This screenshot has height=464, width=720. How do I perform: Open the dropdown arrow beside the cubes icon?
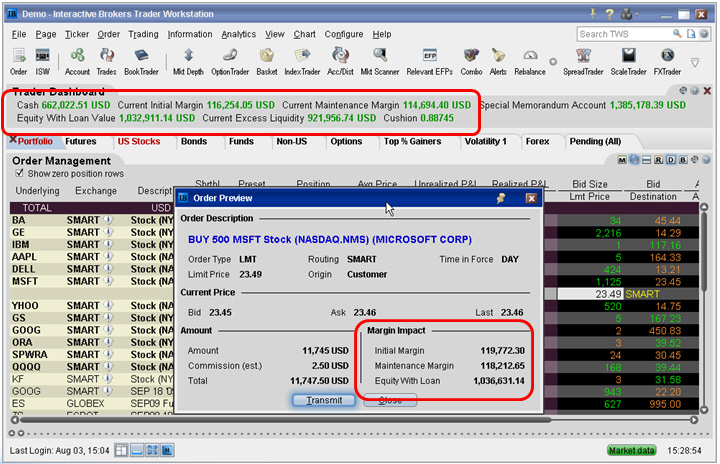pos(637,15)
